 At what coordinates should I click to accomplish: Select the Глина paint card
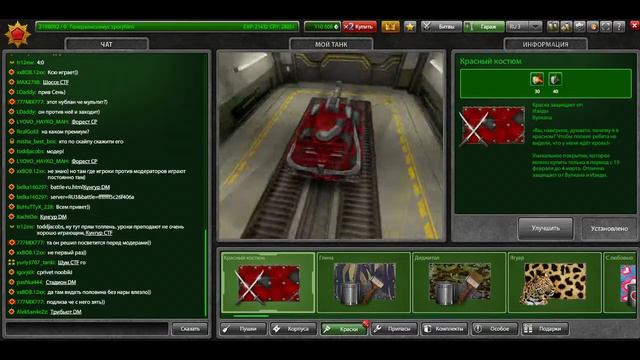[x=364, y=282]
